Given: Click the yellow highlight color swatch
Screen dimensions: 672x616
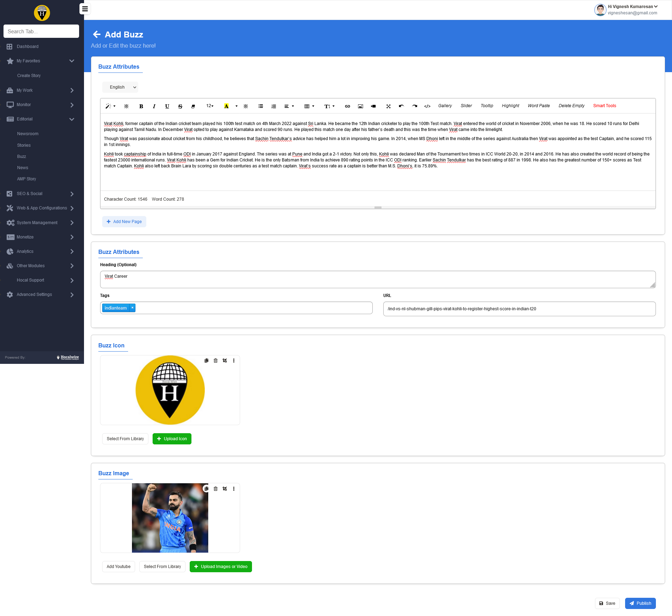Looking at the screenshot, I should tap(226, 106).
